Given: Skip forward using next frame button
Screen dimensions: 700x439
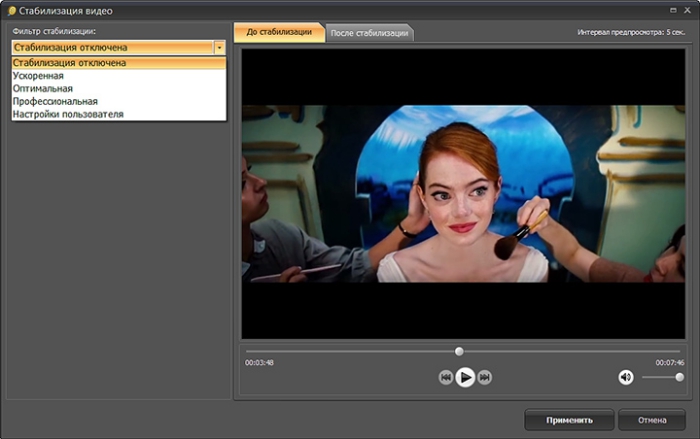Looking at the screenshot, I should [x=484, y=377].
